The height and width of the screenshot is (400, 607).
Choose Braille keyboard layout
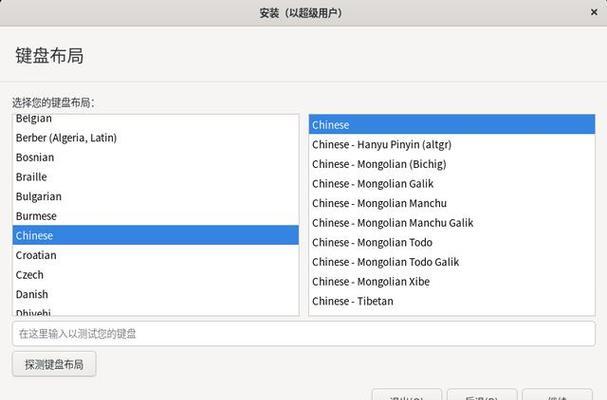[x=156, y=177]
